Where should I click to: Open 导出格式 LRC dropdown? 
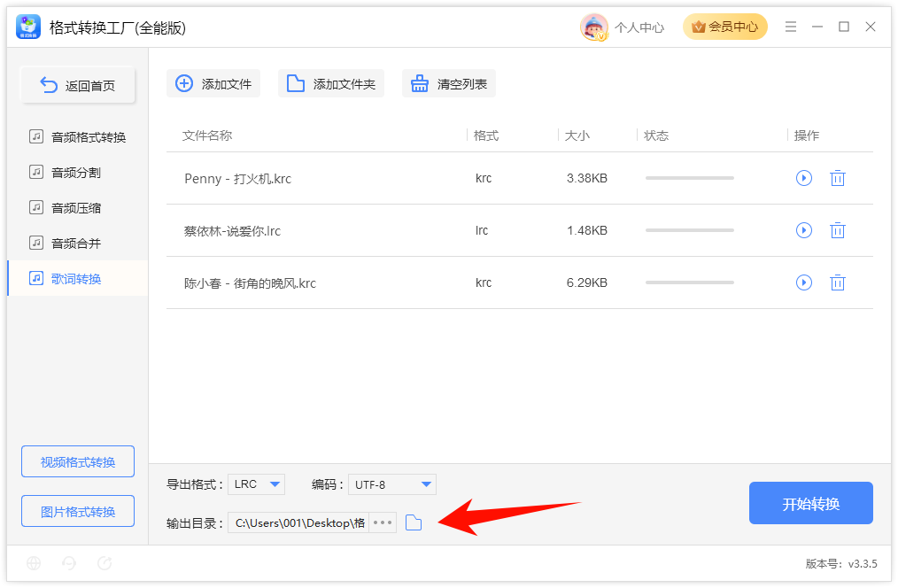coord(256,484)
